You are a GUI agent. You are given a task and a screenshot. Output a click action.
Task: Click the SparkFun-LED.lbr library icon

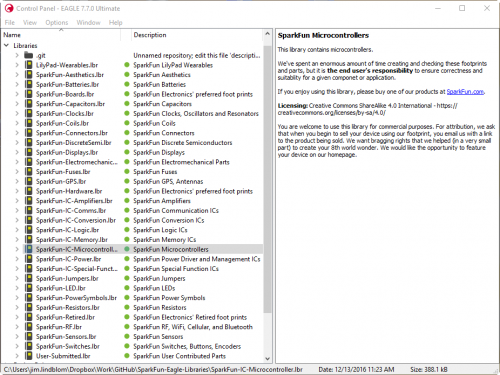pos(29,288)
